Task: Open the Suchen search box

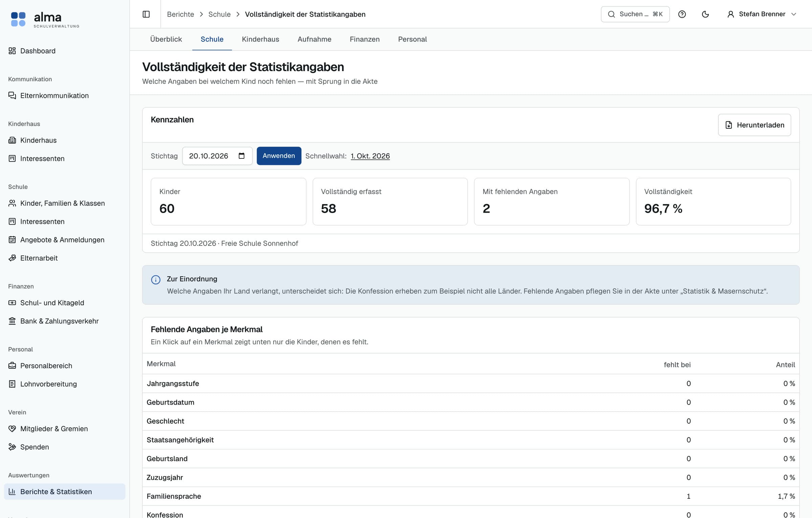Action: (635, 14)
